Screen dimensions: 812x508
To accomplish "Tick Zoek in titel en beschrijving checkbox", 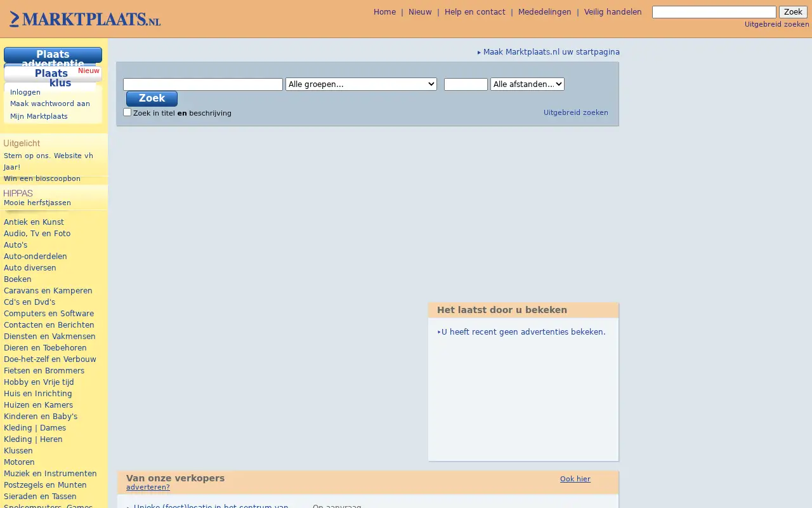I will point(127,112).
